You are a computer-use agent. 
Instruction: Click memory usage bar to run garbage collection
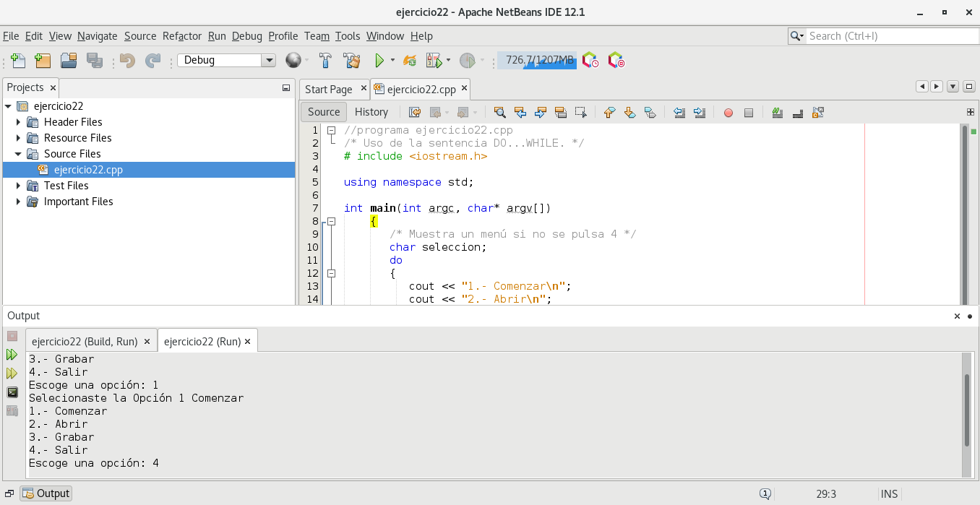(x=536, y=61)
